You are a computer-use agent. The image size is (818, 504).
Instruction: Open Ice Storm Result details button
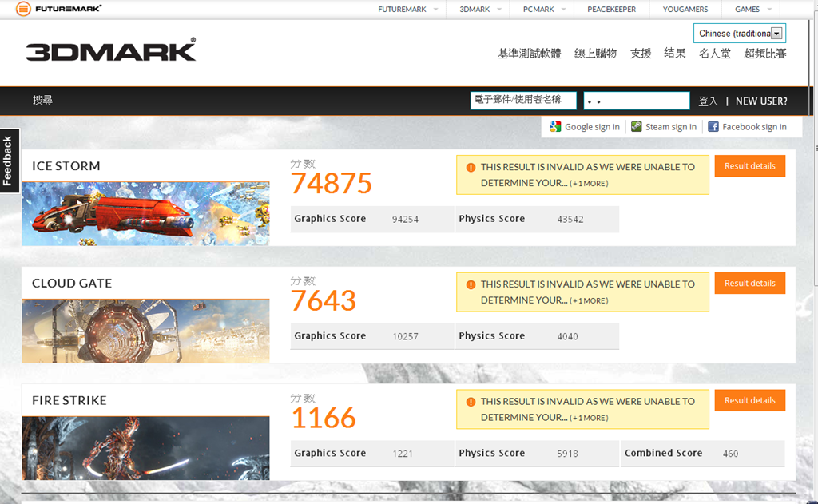(749, 166)
